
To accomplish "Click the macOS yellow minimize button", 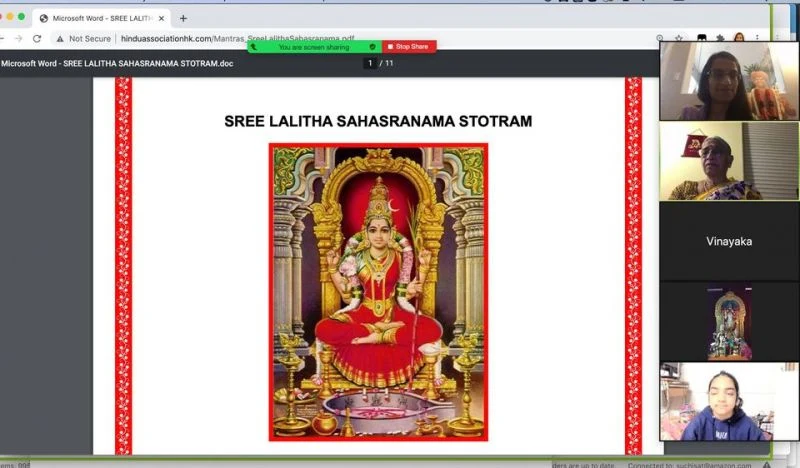I will click(10, 17).
